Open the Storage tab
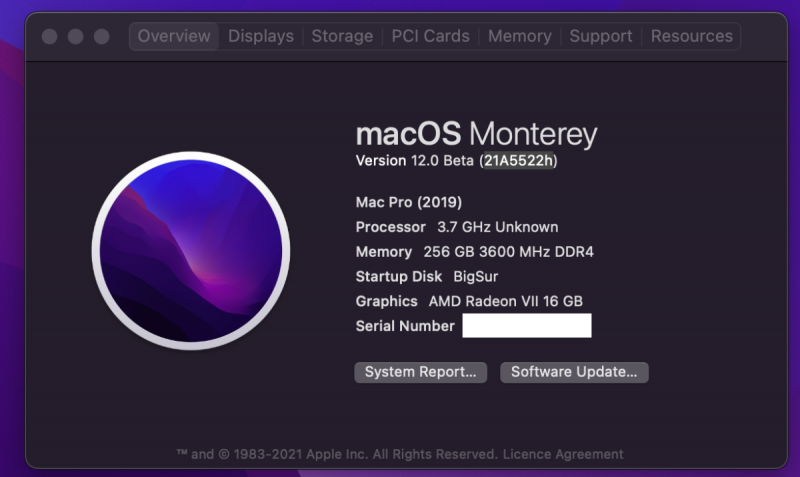The image size is (800, 477). (342, 36)
